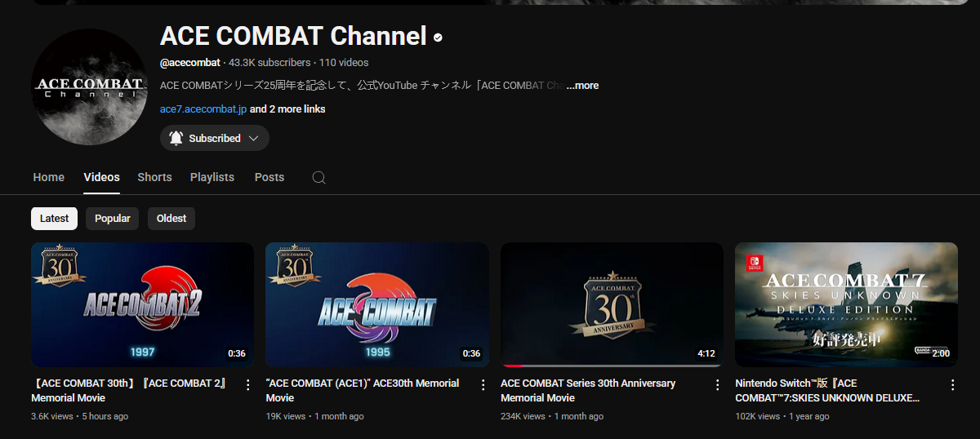
Task: Click the 0:36 badge on ACE COMBAT 2 thumbnail
Action: point(237,353)
